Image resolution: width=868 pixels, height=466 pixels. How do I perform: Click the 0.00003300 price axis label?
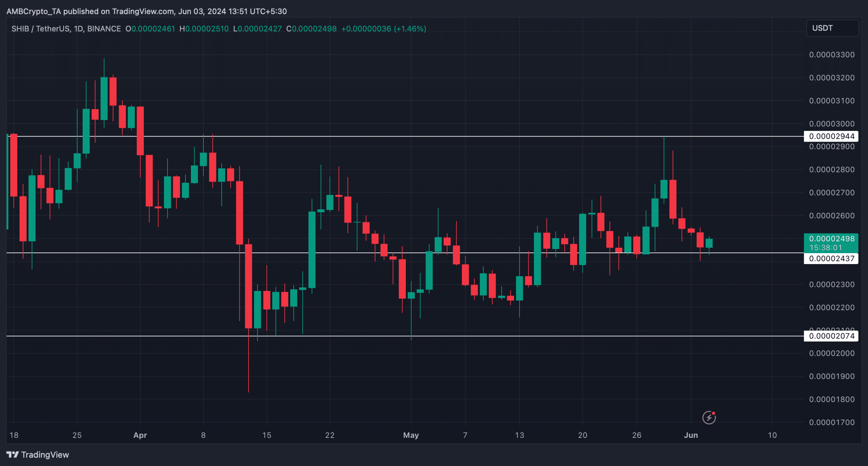[832, 55]
